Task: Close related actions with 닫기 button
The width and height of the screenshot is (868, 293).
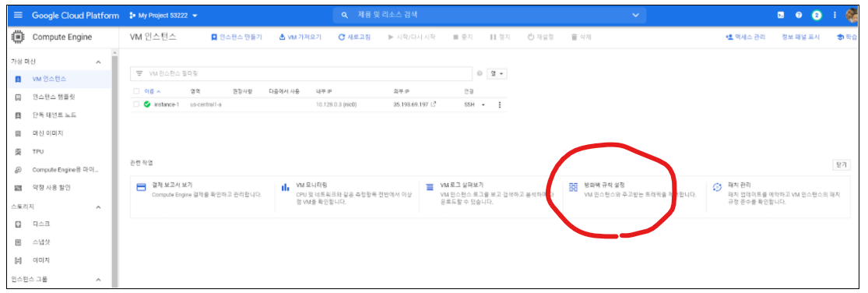Action: tap(842, 165)
